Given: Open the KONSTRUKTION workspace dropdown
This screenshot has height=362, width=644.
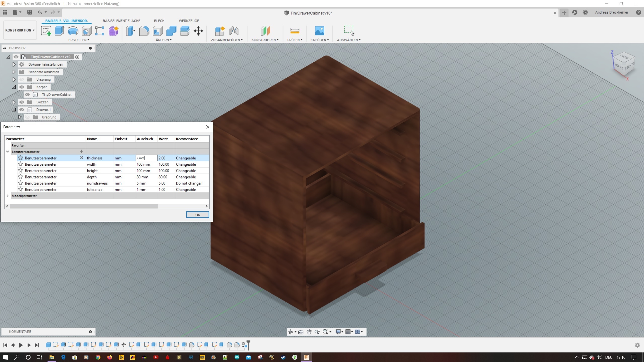Looking at the screenshot, I should [x=20, y=30].
